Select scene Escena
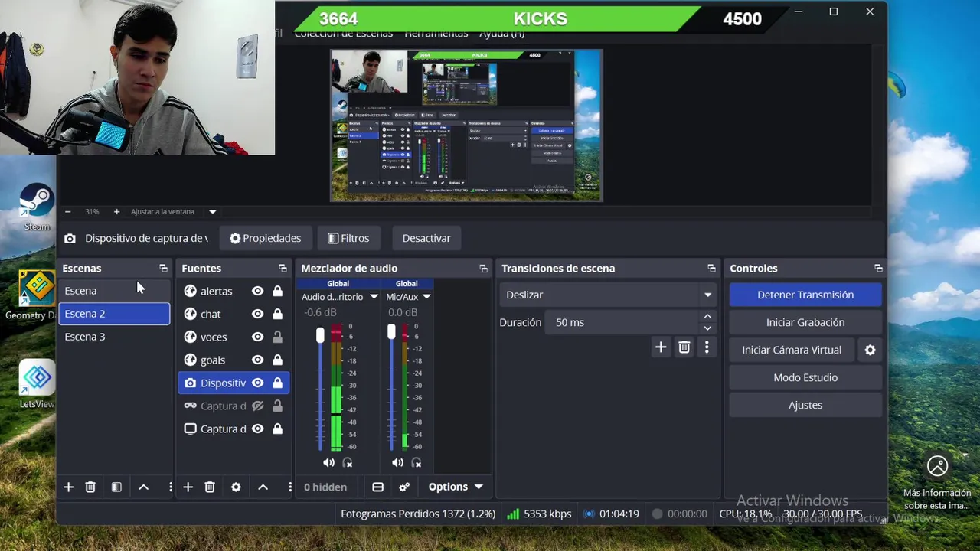The width and height of the screenshot is (980, 551). click(115, 291)
